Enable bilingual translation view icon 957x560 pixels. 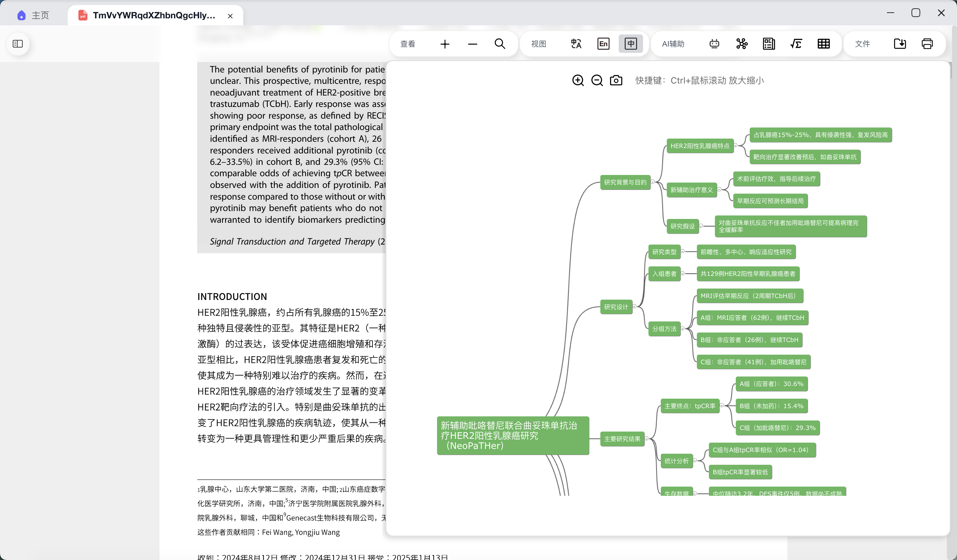pyautogui.click(x=576, y=44)
